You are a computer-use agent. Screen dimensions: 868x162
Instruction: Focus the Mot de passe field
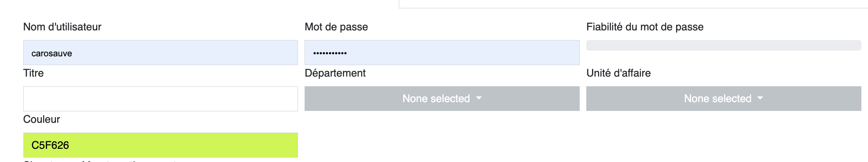(442, 53)
